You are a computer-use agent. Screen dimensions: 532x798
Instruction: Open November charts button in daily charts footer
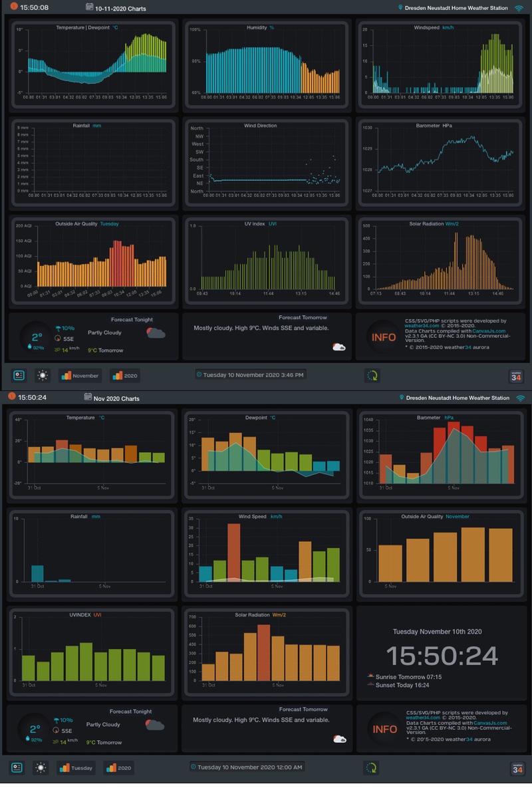(80, 376)
